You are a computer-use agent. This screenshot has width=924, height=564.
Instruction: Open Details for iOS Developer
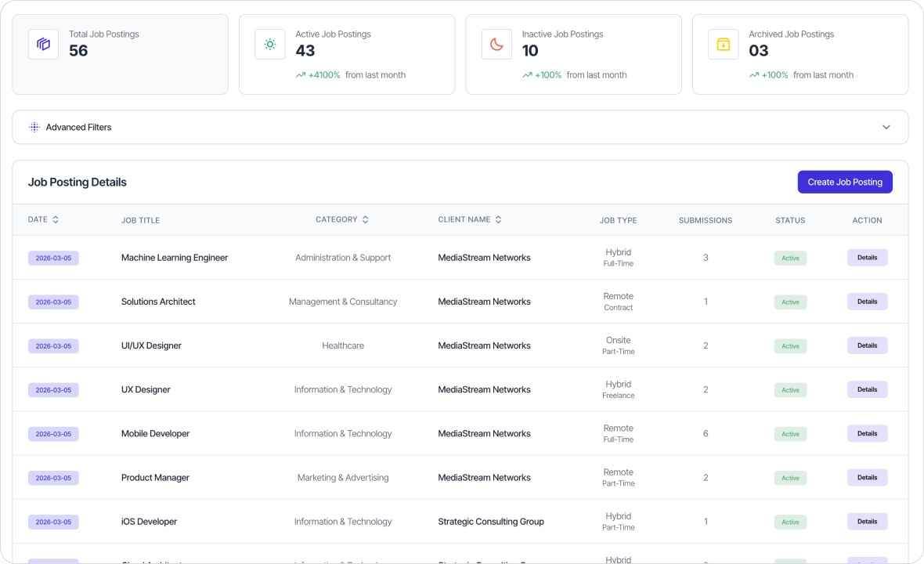tap(867, 521)
